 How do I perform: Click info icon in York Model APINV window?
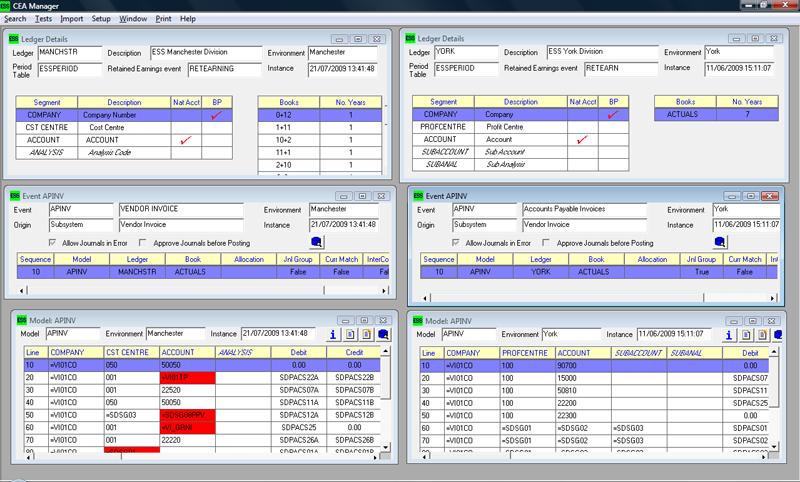coord(729,335)
